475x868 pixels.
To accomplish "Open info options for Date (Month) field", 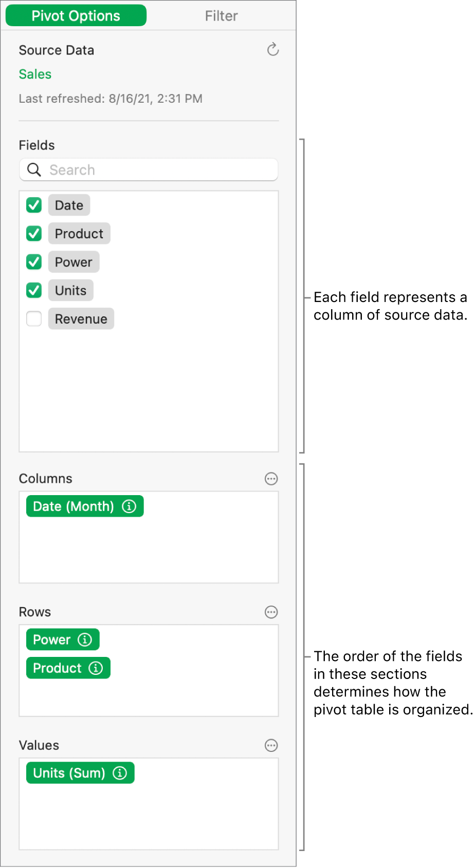I will click(130, 506).
